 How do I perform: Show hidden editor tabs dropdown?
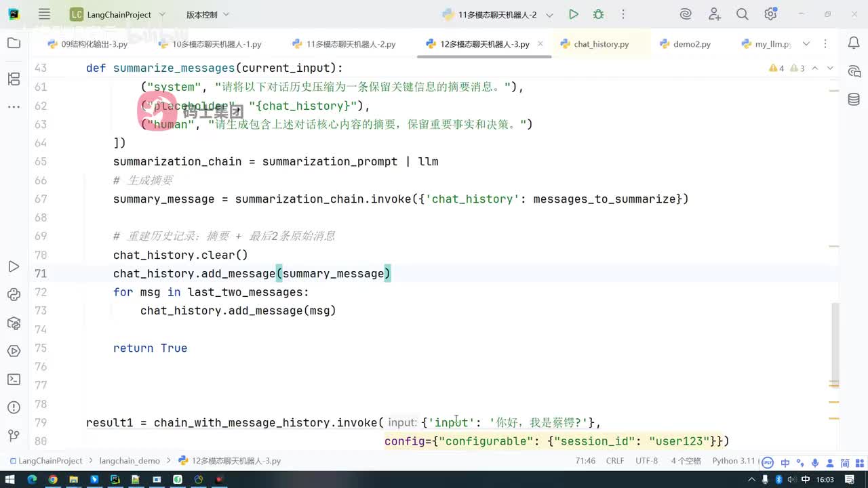806,44
